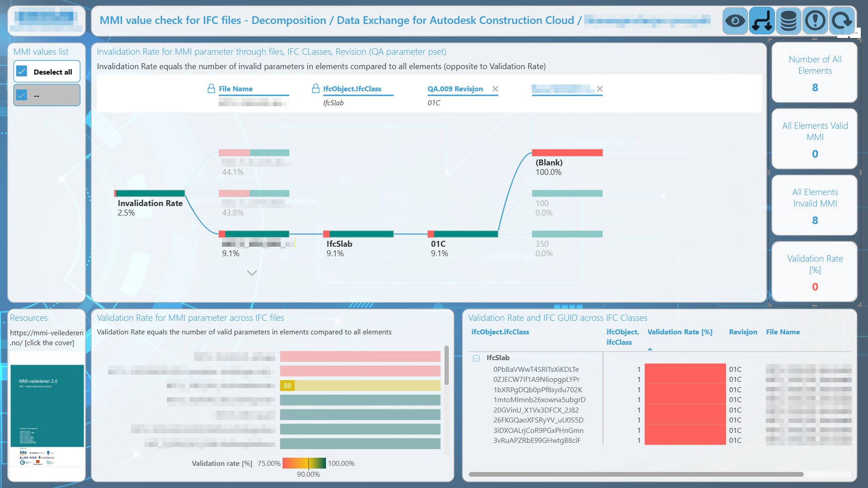868x488 pixels.
Task: Toggle the Deselect all checkbox
Action: [x=21, y=71]
